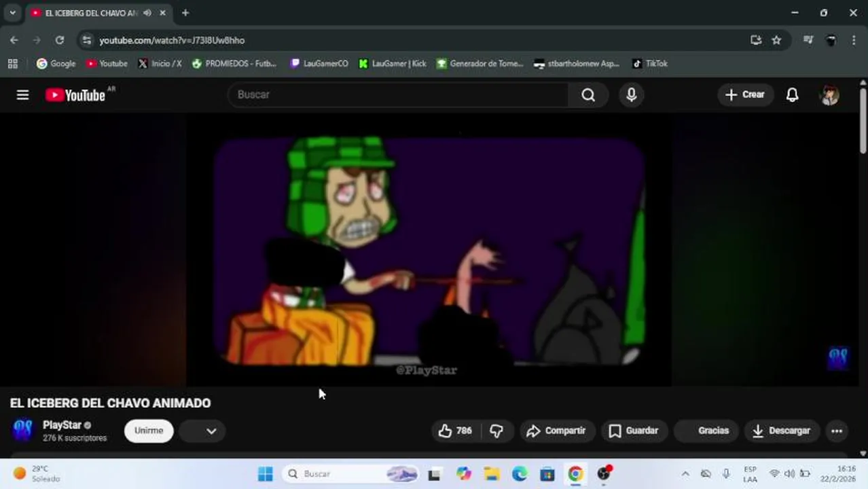
Task: Open the LauGamer | Kick bookmark
Action: (393, 63)
